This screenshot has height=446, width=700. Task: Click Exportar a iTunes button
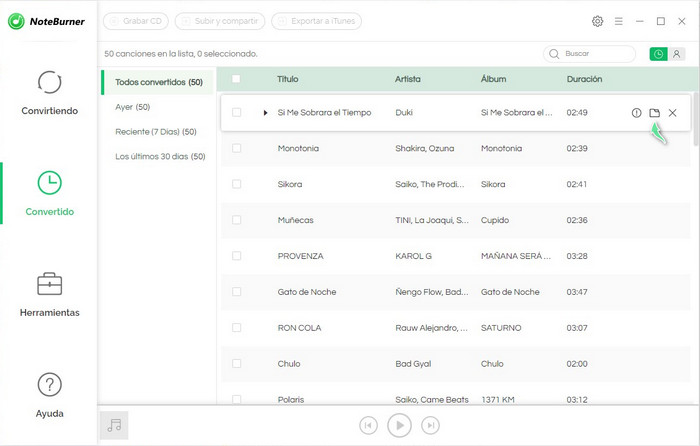(x=317, y=21)
